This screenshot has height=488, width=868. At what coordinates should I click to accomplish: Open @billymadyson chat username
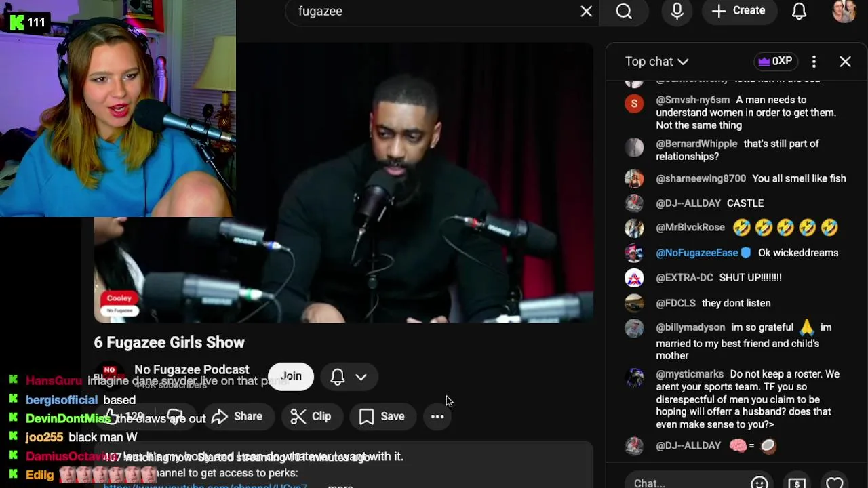point(690,327)
